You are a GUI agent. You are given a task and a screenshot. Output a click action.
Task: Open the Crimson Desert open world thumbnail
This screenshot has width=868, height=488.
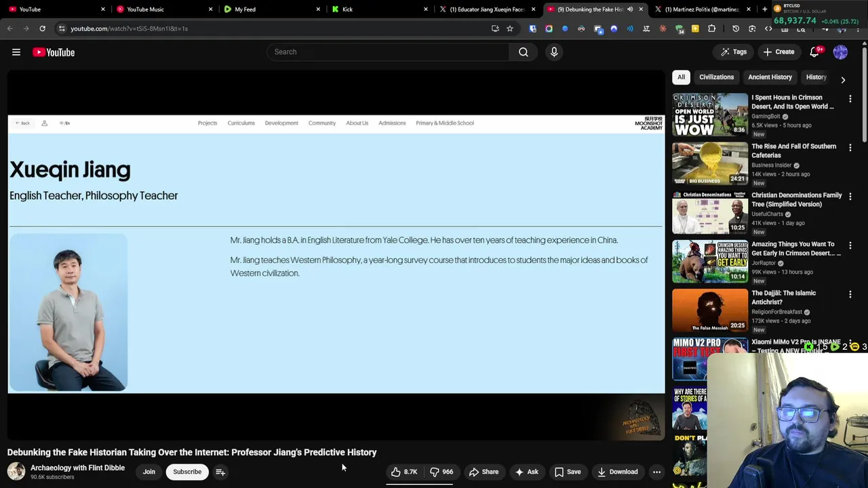(x=710, y=115)
